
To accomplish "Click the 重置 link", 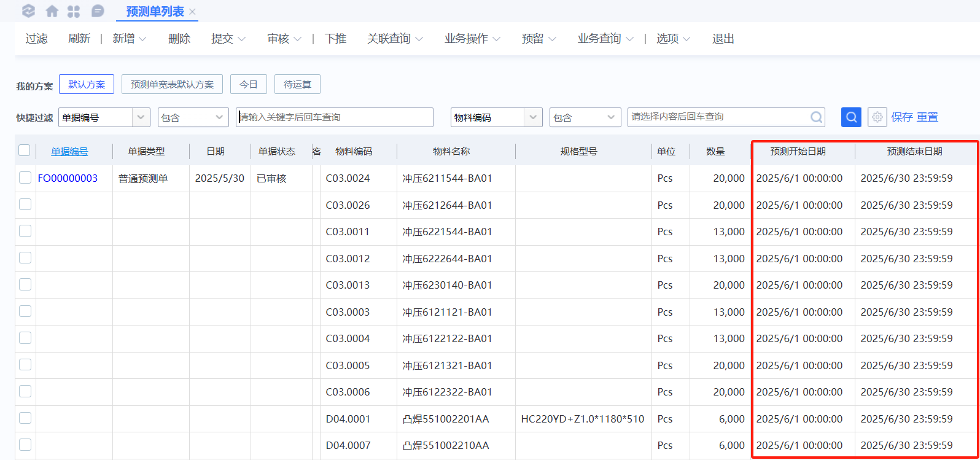I will [928, 117].
